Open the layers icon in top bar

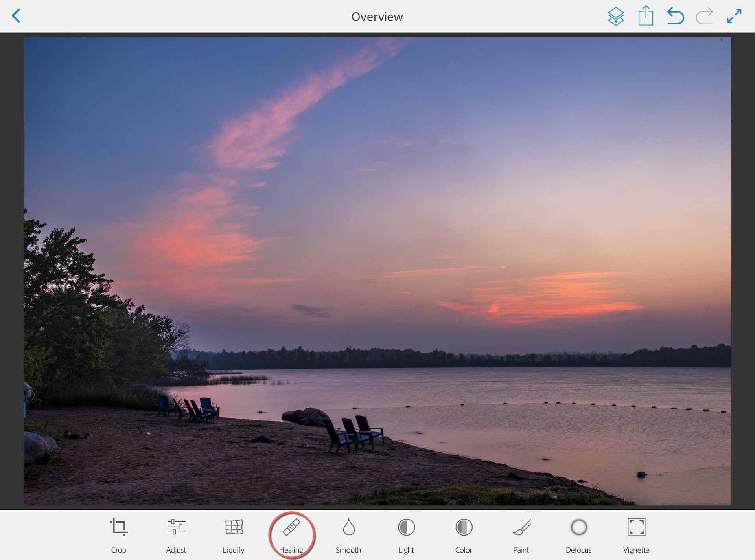click(616, 16)
